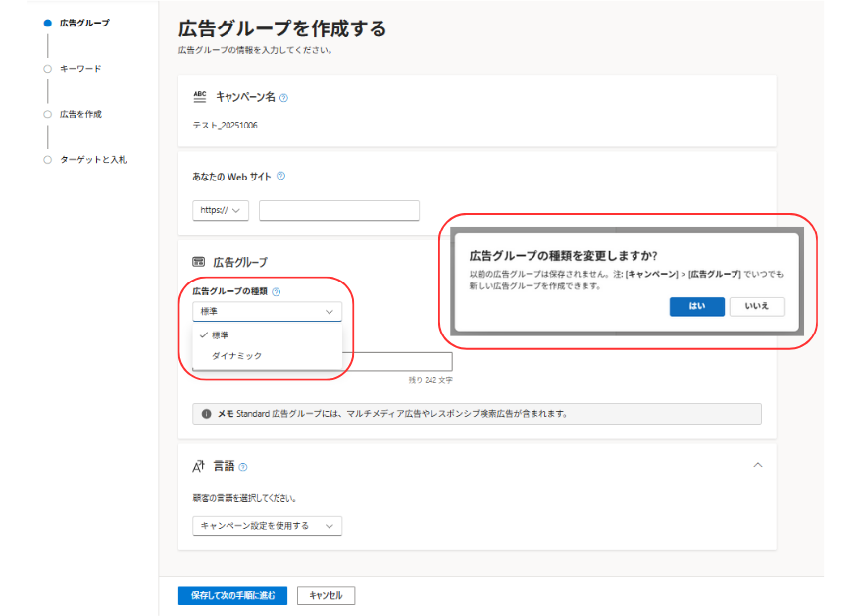Image resolution: width=862 pixels, height=616 pixels.
Task: Open the https:// protocol dropdown
Action: coord(221,210)
